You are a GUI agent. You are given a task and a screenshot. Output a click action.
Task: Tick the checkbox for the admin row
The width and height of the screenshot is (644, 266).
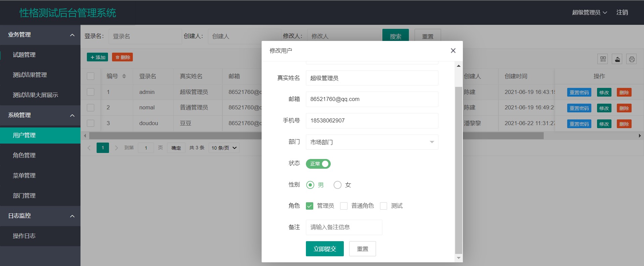pos(91,92)
